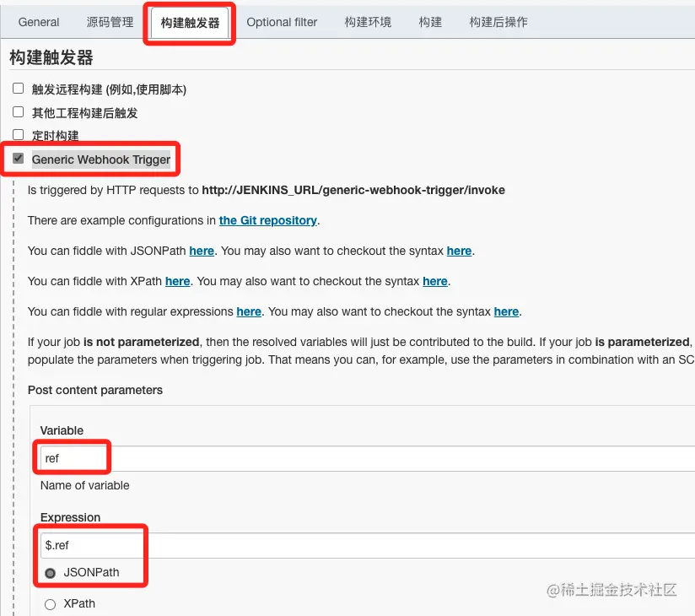Click the Expression field containing '$.ref'
This screenshot has width=695, height=616.
[x=368, y=545]
